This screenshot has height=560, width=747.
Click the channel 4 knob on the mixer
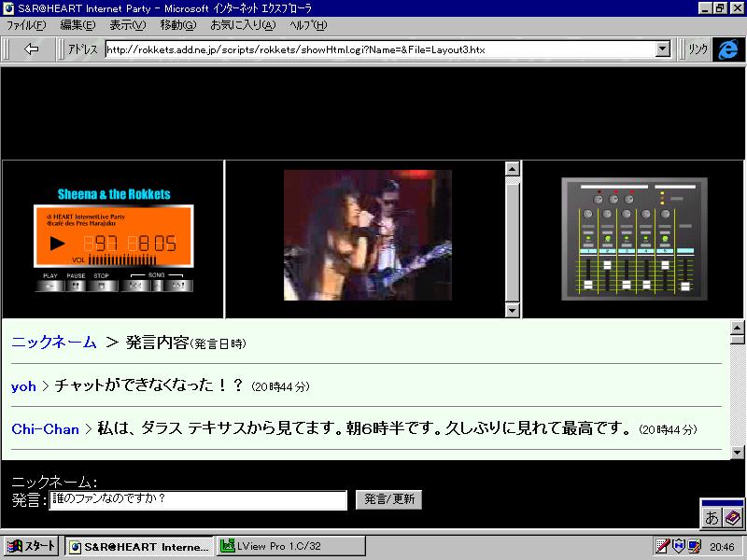coord(646,214)
